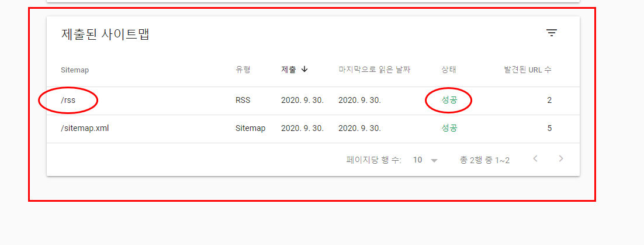Click the 페이지당 행 수 label
The width and height of the screenshot is (644, 245).
(x=374, y=160)
